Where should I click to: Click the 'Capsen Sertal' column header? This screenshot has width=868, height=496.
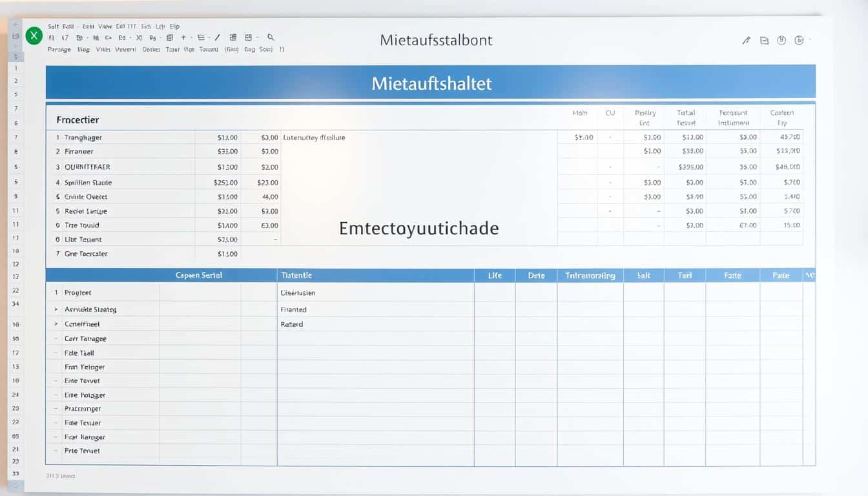199,276
